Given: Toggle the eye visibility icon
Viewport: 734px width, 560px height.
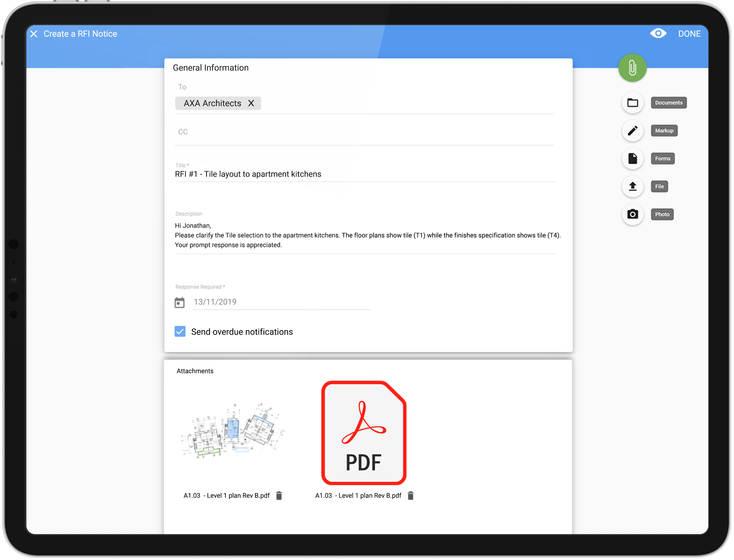Looking at the screenshot, I should coord(659,33).
